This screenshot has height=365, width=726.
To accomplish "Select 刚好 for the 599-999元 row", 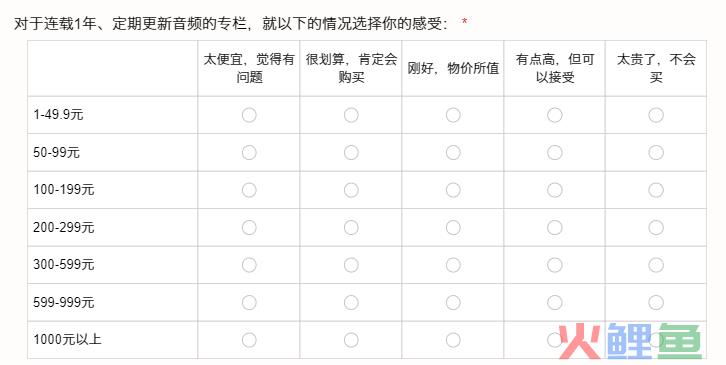I will click(453, 302).
